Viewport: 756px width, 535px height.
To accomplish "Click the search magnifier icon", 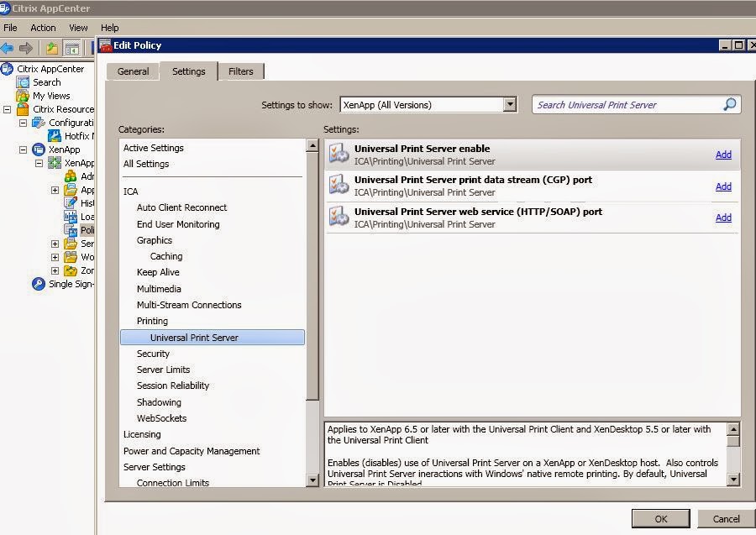I will tap(730, 105).
